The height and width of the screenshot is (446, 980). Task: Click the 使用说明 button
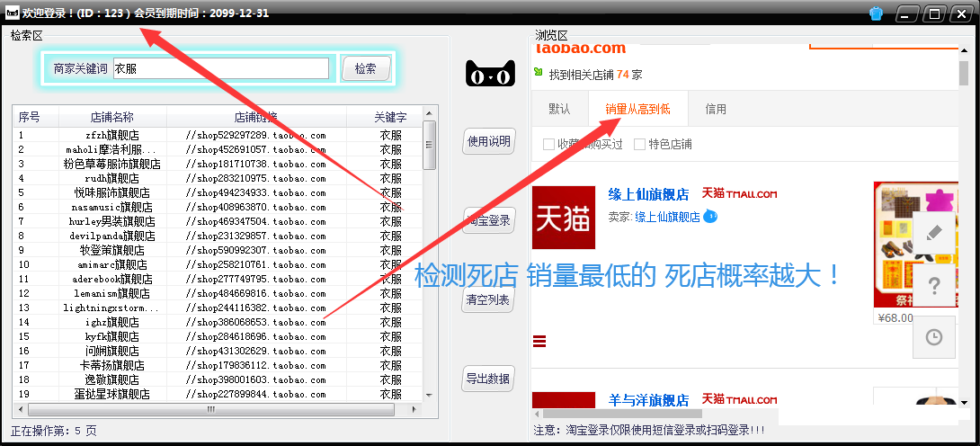coord(489,141)
